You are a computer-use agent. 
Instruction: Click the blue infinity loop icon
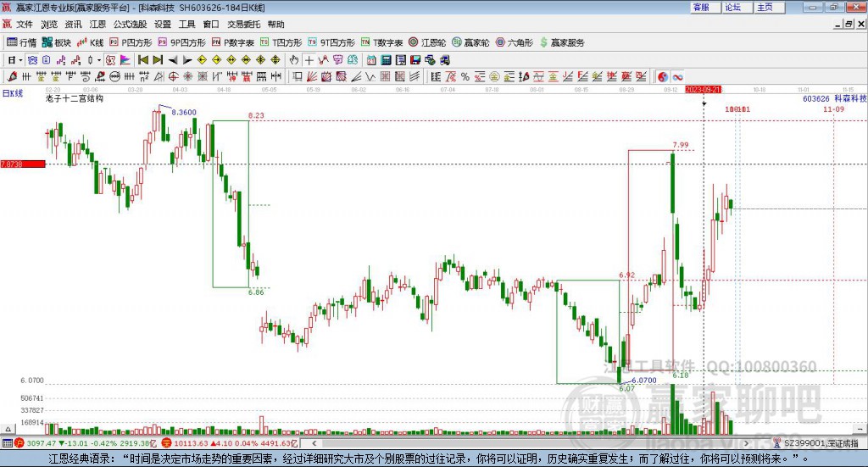(x=677, y=77)
